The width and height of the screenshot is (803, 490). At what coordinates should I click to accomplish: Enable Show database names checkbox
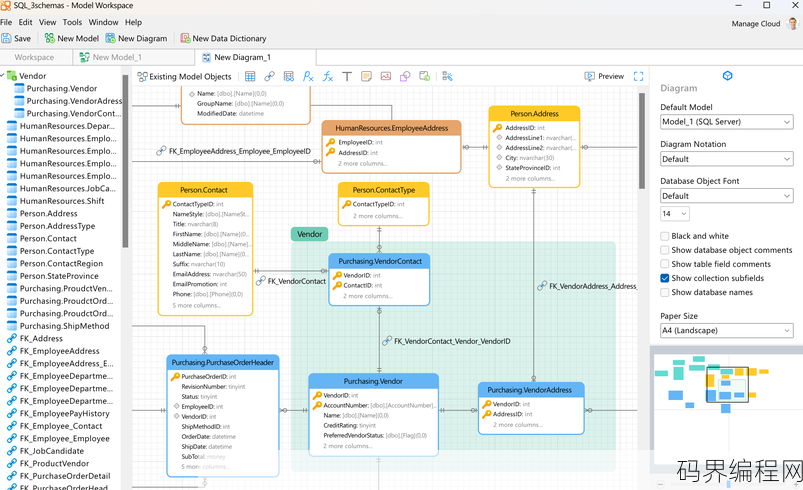click(x=665, y=292)
